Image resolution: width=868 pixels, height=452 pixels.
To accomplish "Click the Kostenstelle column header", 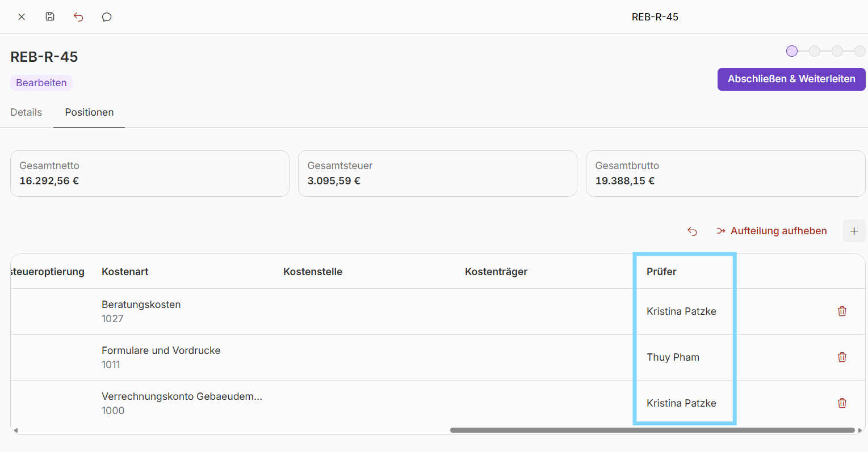I will pos(313,272).
